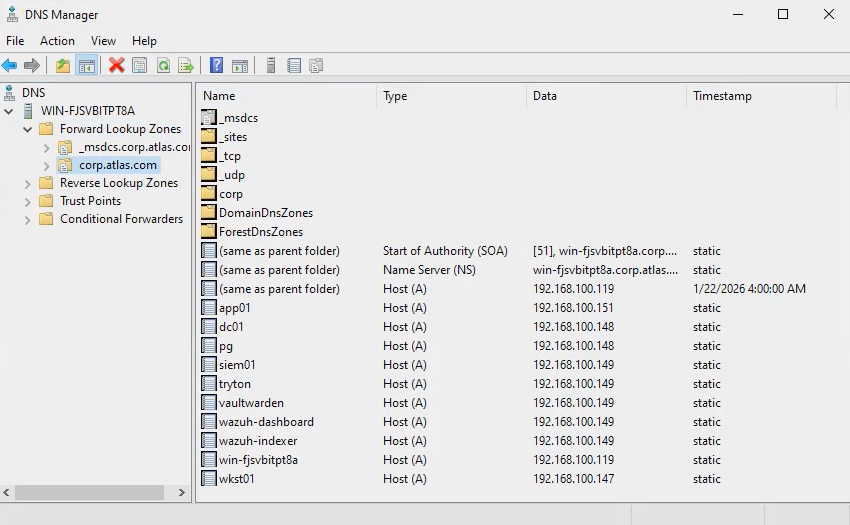Image resolution: width=850 pixels, height=525 pixels.
Task: Click the tree pane horizontal scrollbar thumb
Action: click(x=89, y=492)
